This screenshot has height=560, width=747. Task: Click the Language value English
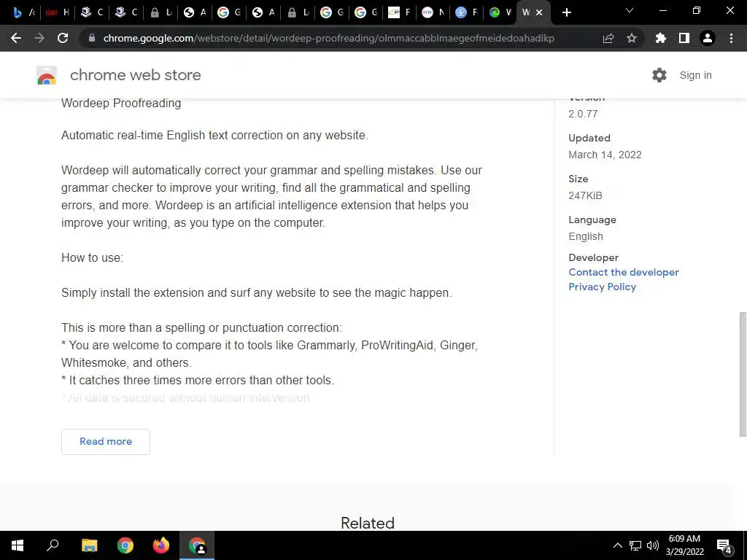click(586, 237)
